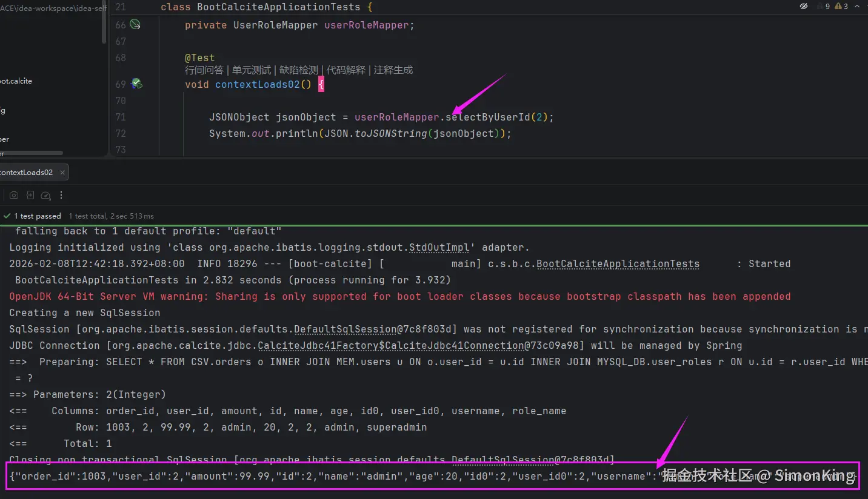868x499 pixels.
Task: Open DefaultSqlSession link in 'was not registered' line
Action: [x=346, y=329]
